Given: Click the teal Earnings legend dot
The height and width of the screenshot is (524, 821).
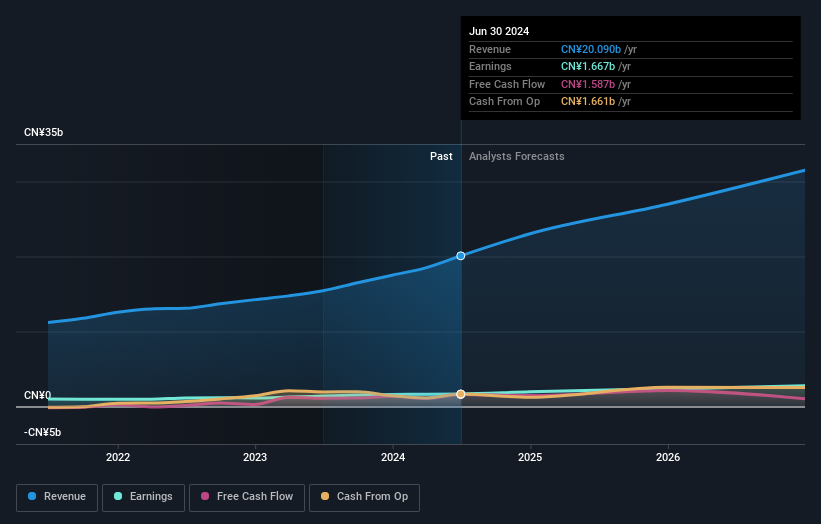Looking at the screenshot, I should point(118,496).
